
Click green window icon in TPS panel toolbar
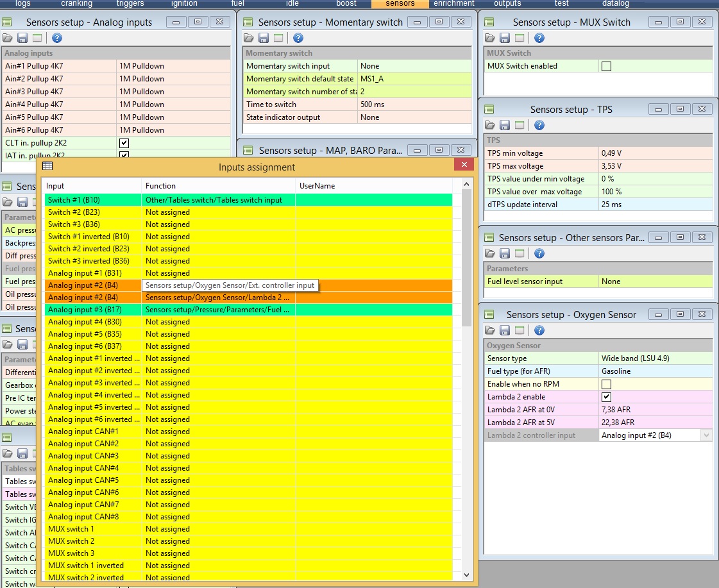520,126
